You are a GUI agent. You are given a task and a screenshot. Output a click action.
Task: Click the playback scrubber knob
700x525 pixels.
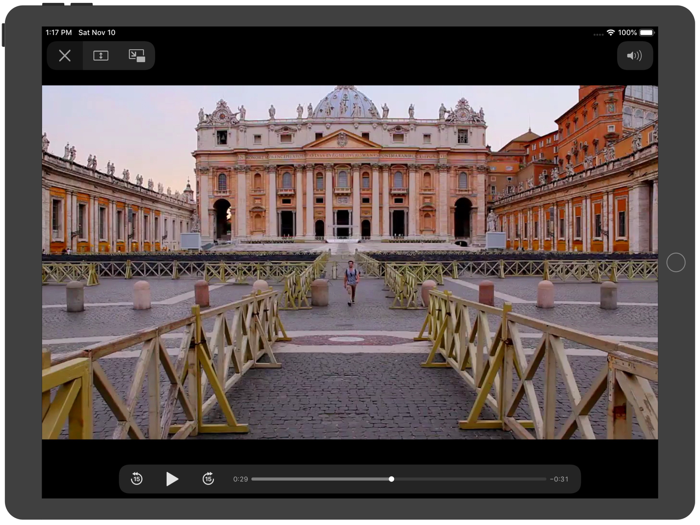click(392, 479)
